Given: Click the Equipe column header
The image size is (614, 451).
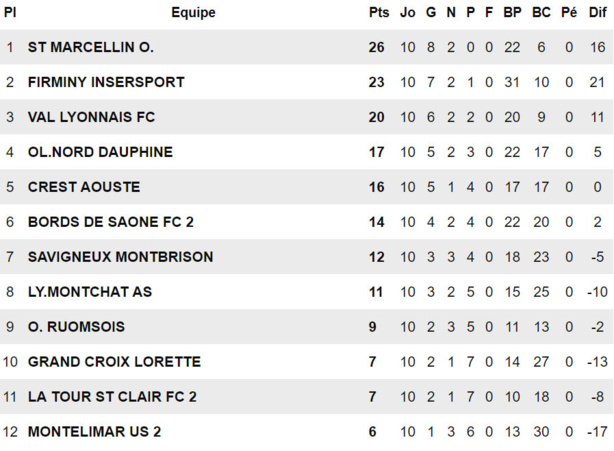Looking at the screenshot, I should click(x=193, y=13).
